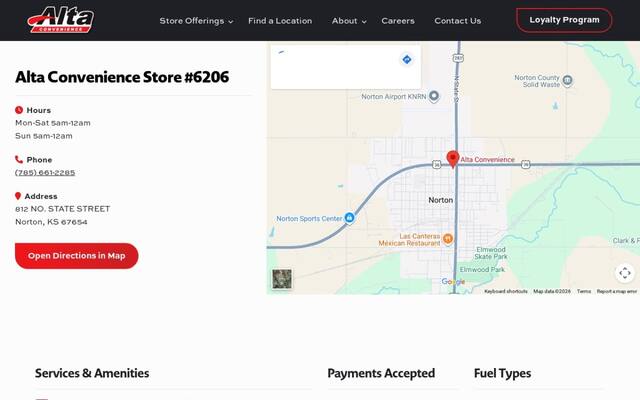The height and width of the screenshot is (400, 640).
Task: Select Norton Sports Center map marker
Action: coord(349,218)
